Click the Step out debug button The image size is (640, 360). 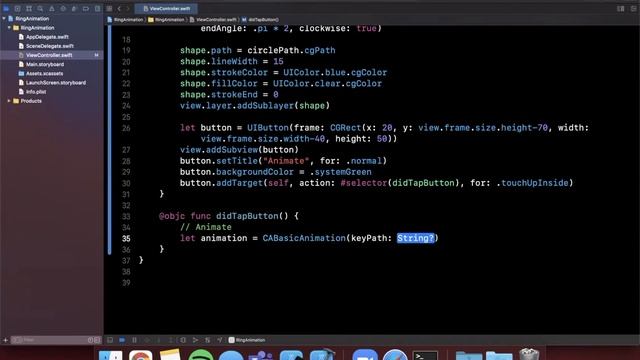click(x=171, y=340)
